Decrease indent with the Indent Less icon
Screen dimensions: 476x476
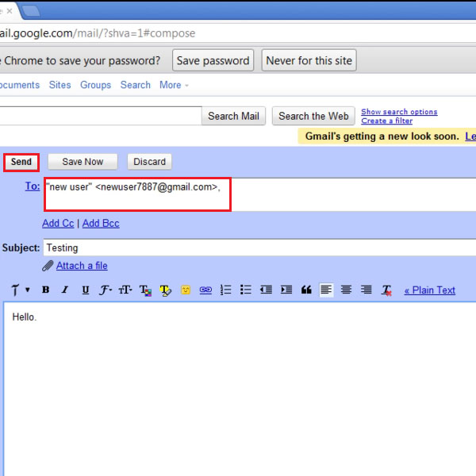(x=266, y=290)
